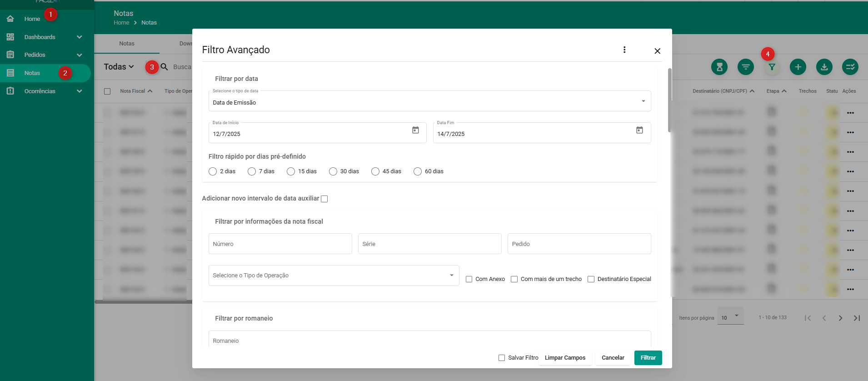This screenshot has width=868, height=381.
Task: Click the Pedidos clipboard icon in the sidebar
Action: [x=10, y=55]
